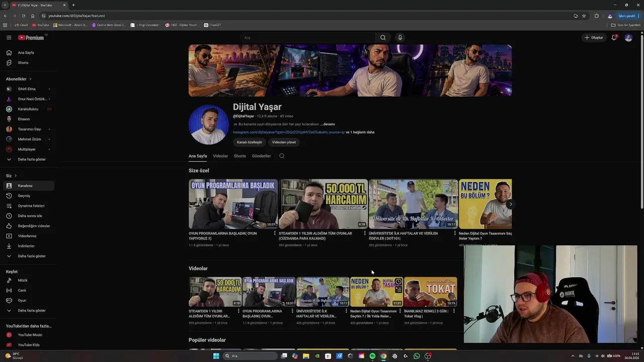Open the channel Instagram link

pos(289,132)
